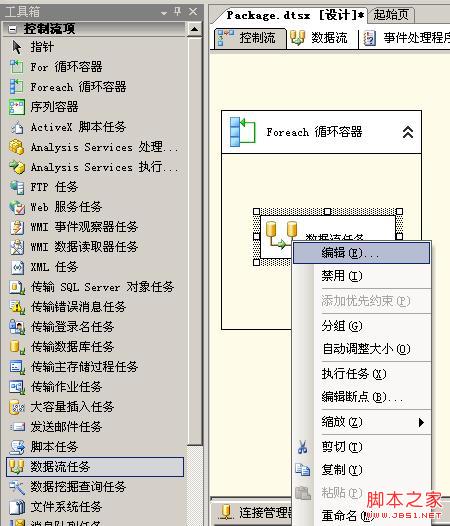450x526 pixels.
Task: Collapse the Foreach 循环容器 chevron
Action: [x=408, y=132]
